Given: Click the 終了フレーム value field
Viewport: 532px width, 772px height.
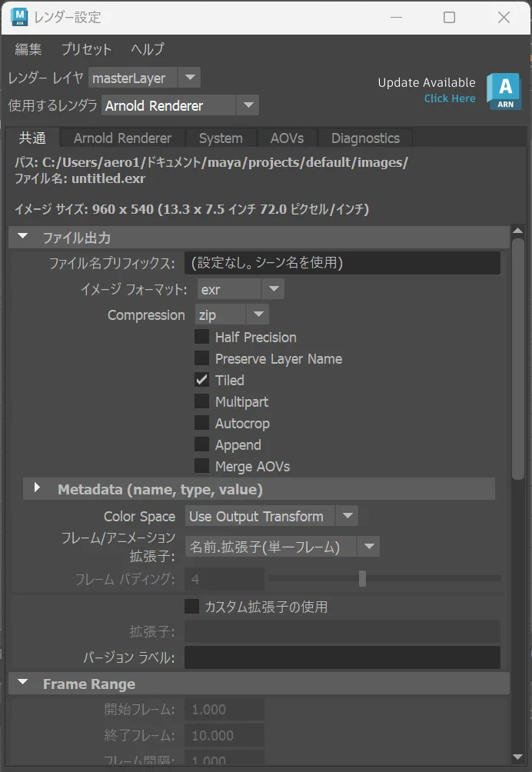Looking at the screenshot, I should [224, 736].
